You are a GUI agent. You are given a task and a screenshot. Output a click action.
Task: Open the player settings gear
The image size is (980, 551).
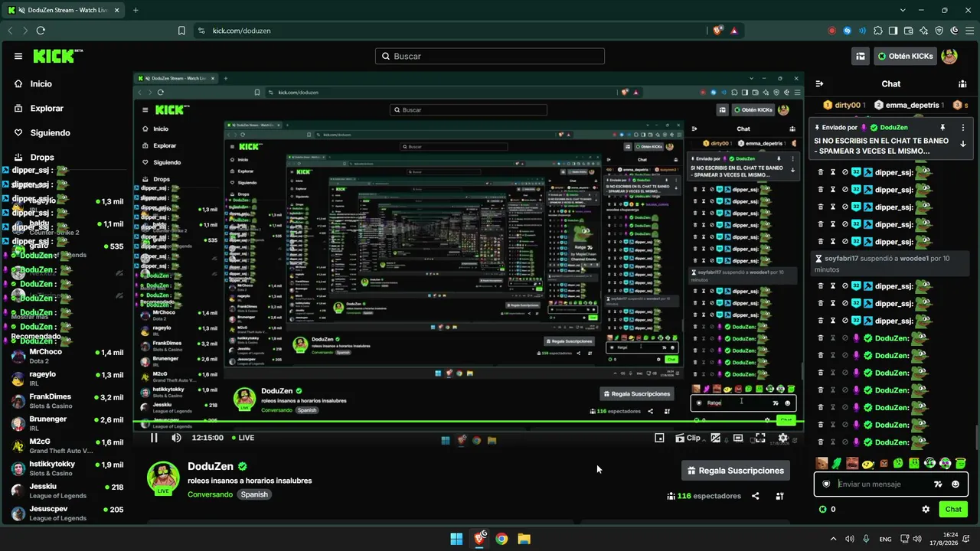(782, 438)
